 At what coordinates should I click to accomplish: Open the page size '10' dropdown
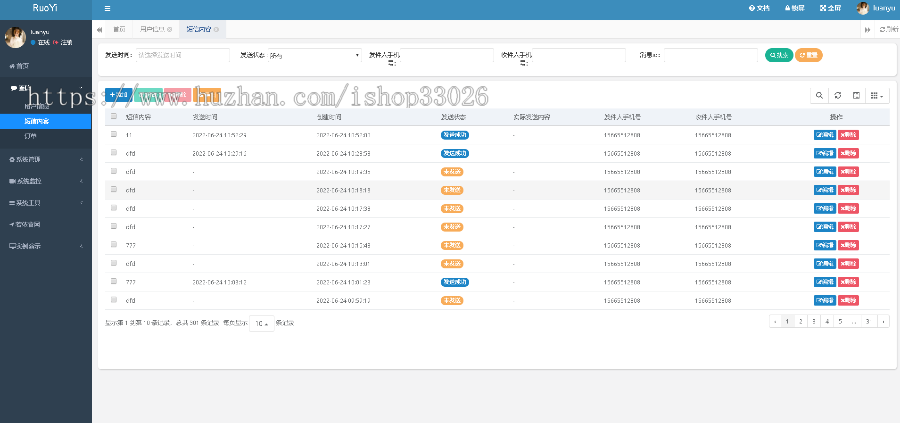coord(262,324)
